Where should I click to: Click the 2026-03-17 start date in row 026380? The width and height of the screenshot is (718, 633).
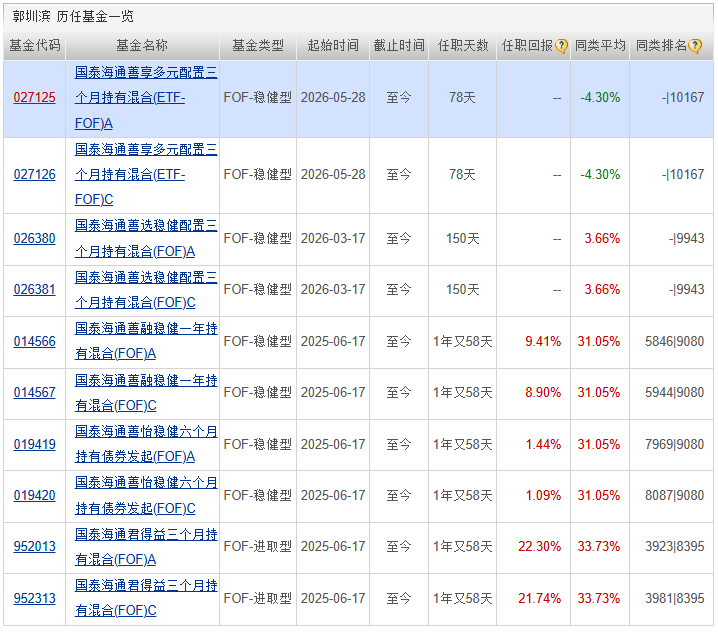333,239
